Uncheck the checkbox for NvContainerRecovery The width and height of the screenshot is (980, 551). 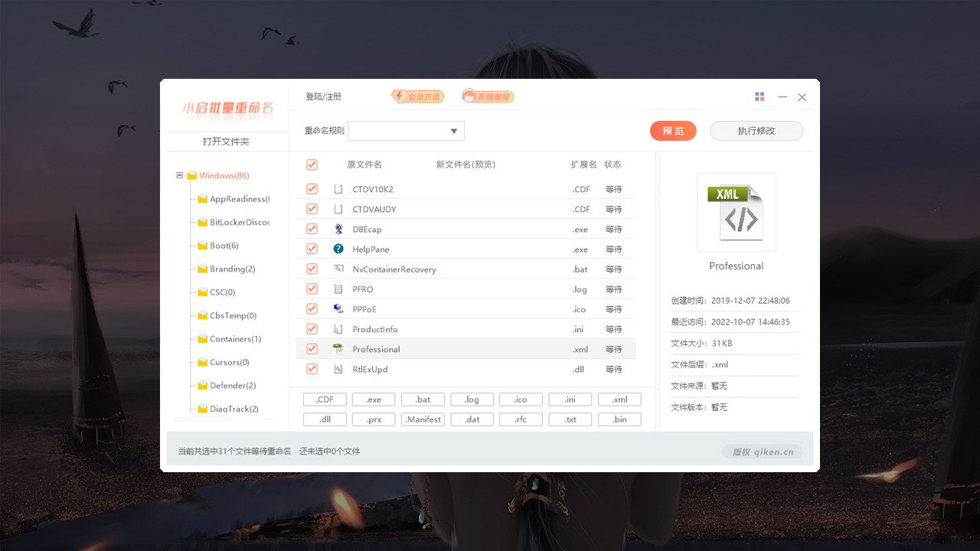click(x=312, y=268)
